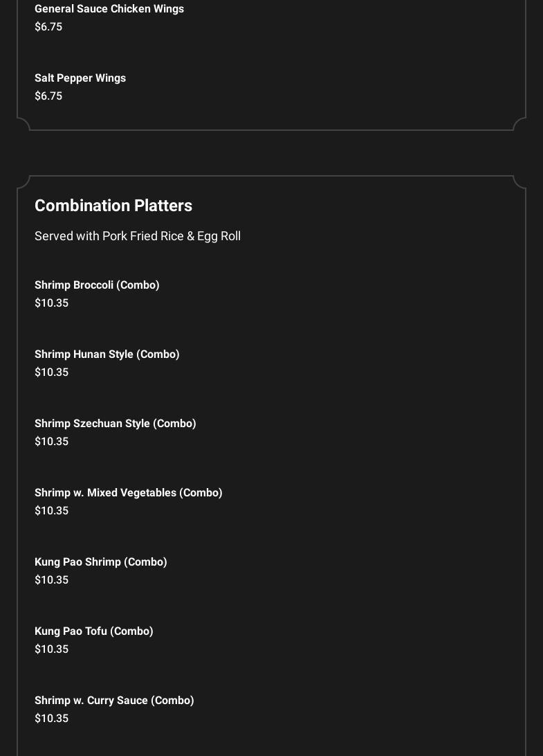The width and height of the screenshot is (543, 756).
Task: Select Kung Pao Shrimp (Combo)
Action: point(101,562)
